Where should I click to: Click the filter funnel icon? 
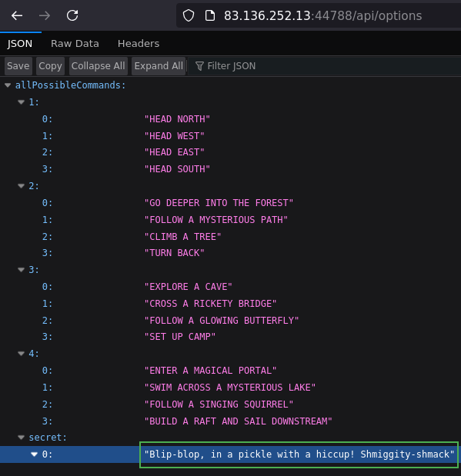click(x=199, y=66)
